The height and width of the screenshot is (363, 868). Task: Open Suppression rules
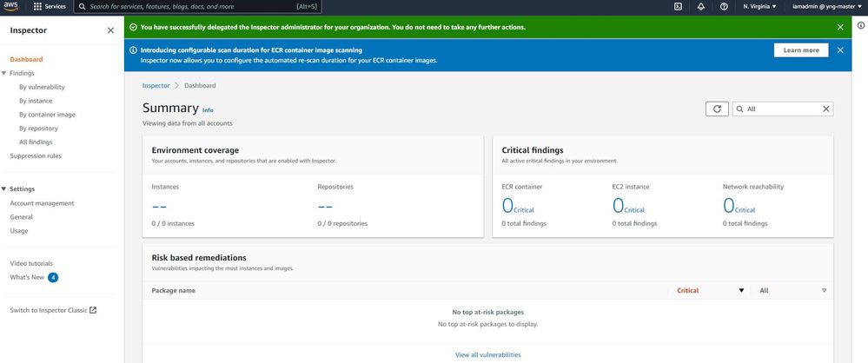pyautogui.click(x=36, y=156)
